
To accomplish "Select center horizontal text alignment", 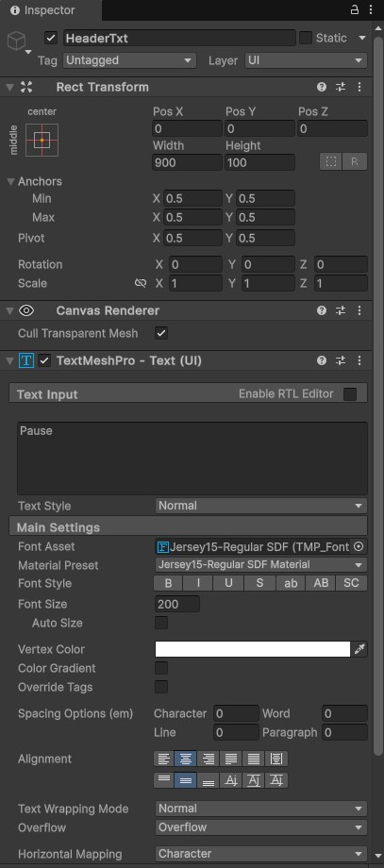I will pos(185,759).
